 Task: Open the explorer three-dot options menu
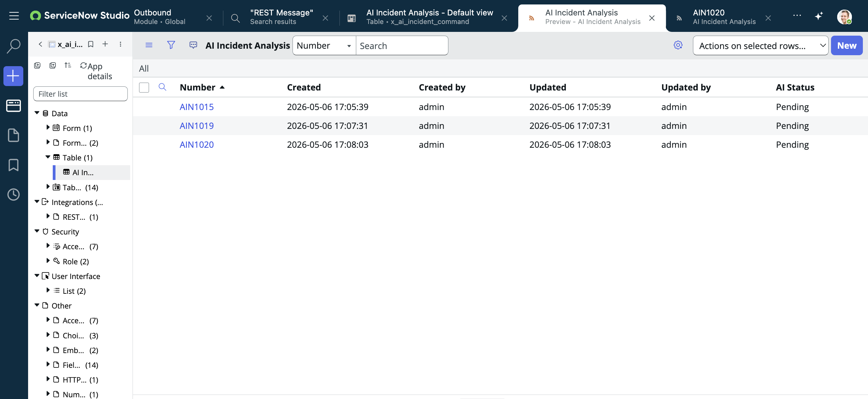click(121, 44)
